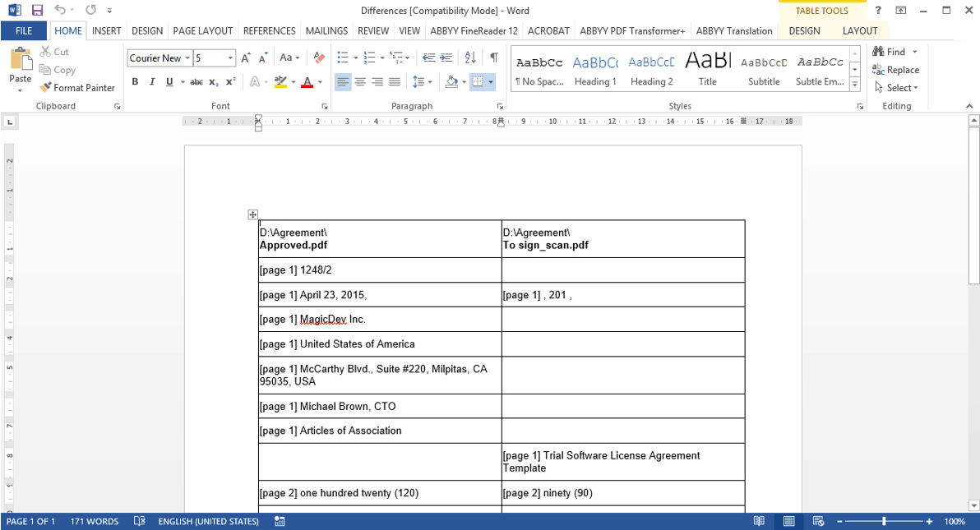Click the Format Painter tool
This screenshot has width=980, height=530.
(78, 88)
